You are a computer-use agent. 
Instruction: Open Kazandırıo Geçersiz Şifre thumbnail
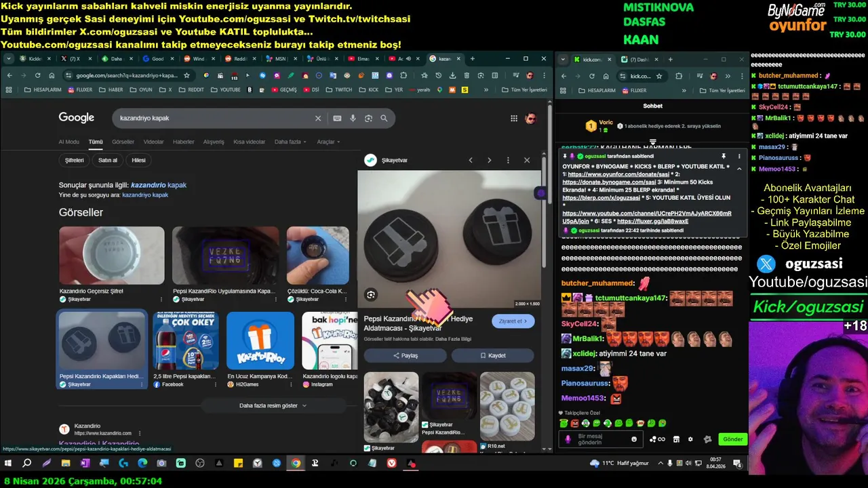(111, 256)
